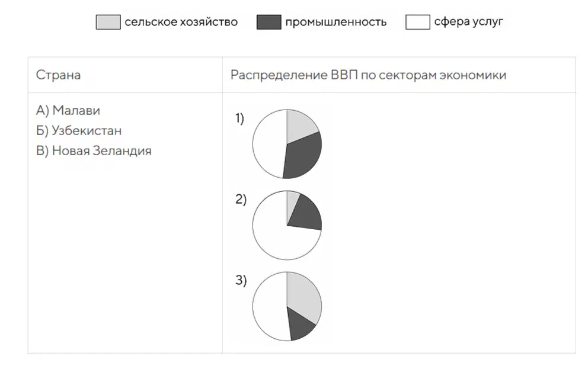Select country option А) Малави

click(x=68, y=111)
